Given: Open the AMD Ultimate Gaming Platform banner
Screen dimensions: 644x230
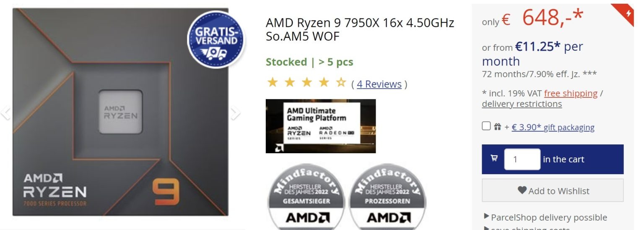Looking at the screenshot, I should [321, 126].
